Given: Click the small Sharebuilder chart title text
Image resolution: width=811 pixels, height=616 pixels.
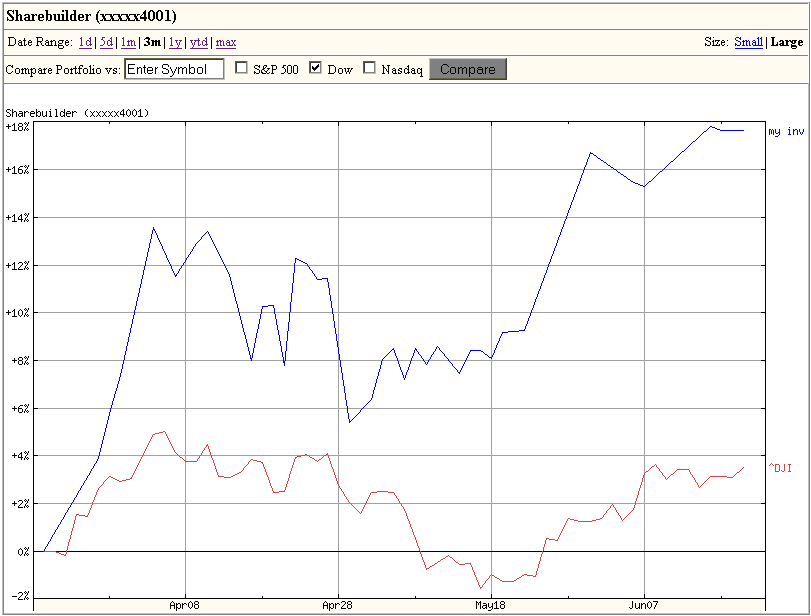Looking at the screenshot, I should coord(77,113).
